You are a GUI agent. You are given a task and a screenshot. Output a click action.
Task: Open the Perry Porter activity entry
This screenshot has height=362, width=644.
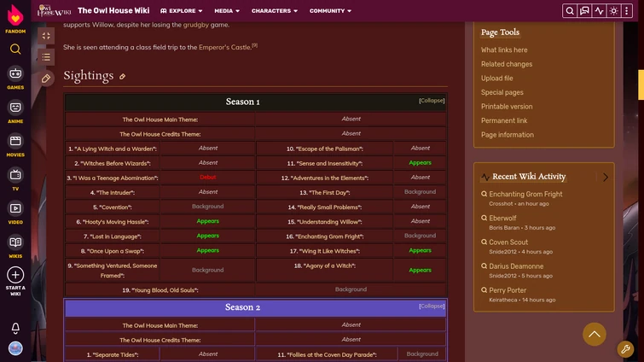tap(508, 290)
